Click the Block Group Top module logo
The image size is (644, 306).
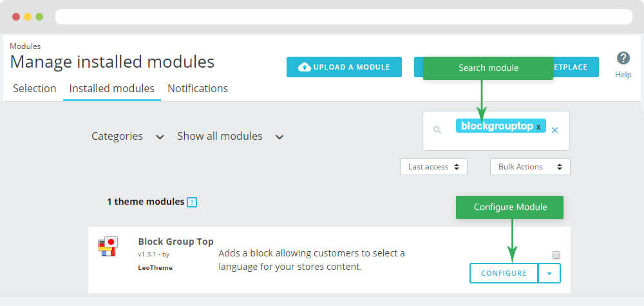[x=108, y=246]
